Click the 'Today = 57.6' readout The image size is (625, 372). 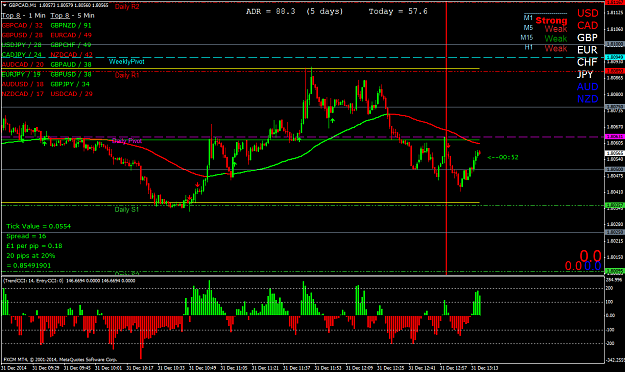[398, 12]
